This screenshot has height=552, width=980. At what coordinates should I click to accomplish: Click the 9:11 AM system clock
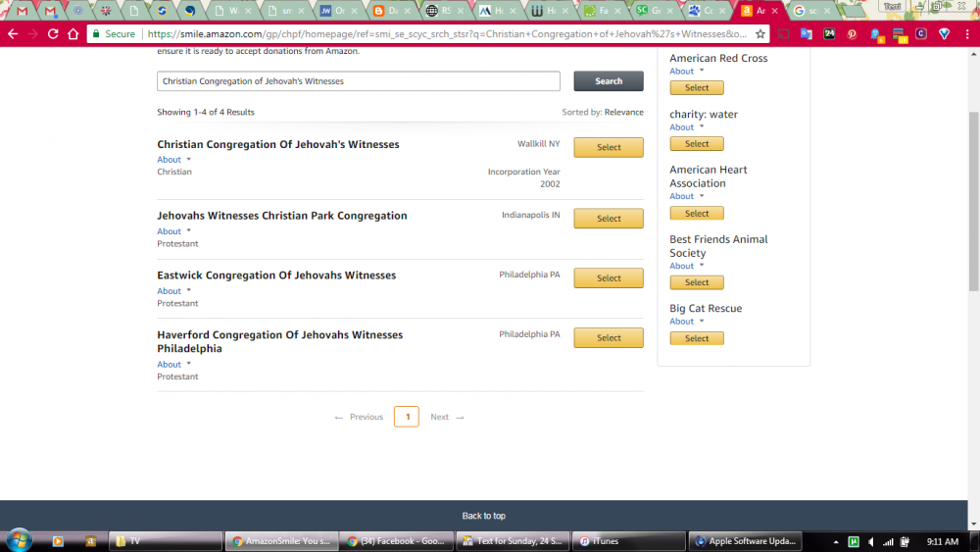(943, 541)
